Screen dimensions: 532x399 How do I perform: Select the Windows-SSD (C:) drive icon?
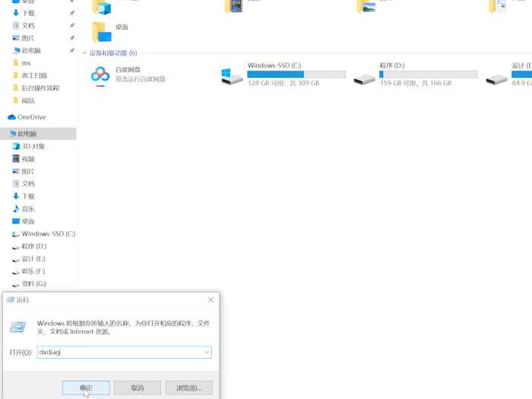[232, 74]
